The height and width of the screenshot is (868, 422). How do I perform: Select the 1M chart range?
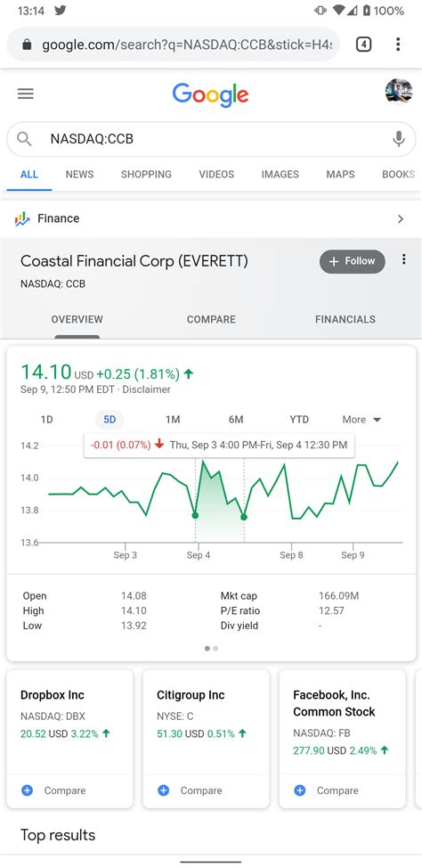173,420
